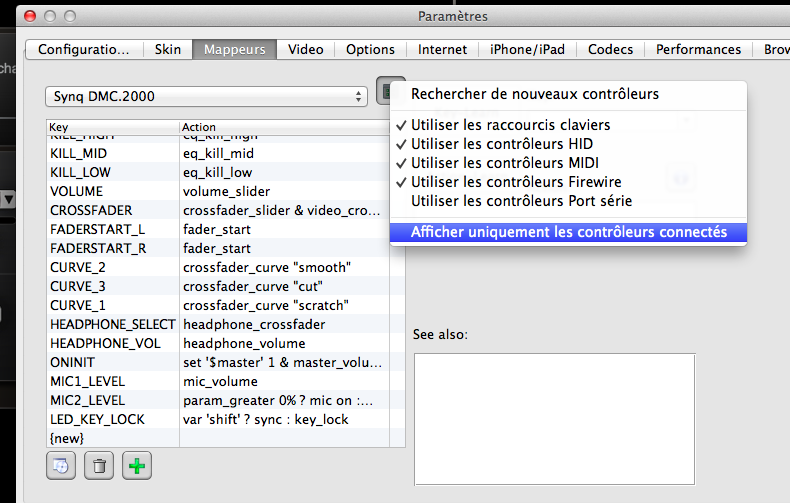
Task: Select 'Rechercher de nouveaux contrôleurs'
Action: click(x=535, y=94)
